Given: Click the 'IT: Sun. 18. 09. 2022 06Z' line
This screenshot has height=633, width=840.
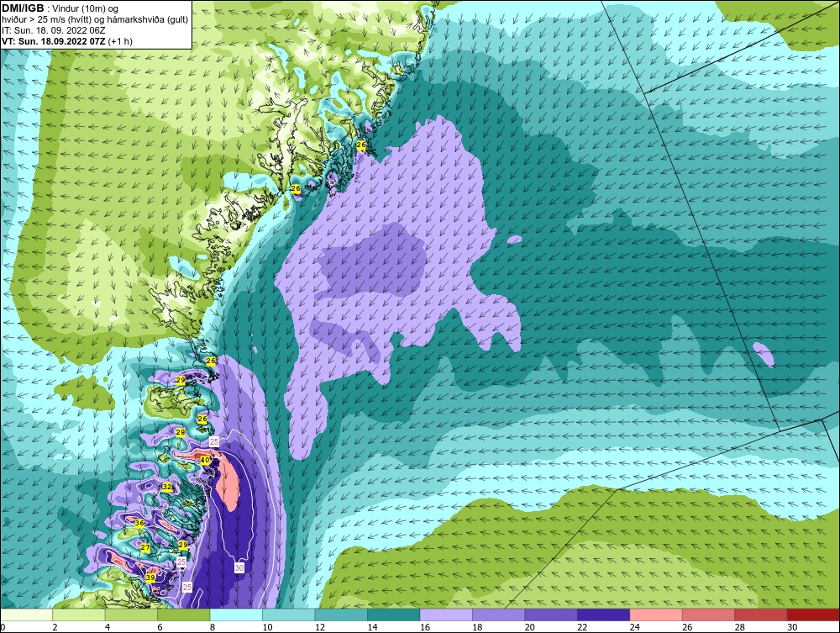Looking at the screenshot, I should click(54, 30).
